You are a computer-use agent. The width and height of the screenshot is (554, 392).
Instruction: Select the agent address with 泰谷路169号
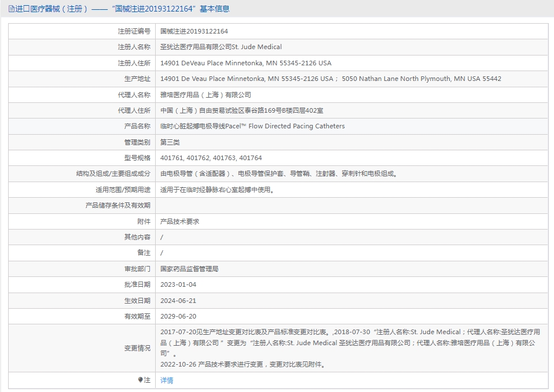point(241,110)
